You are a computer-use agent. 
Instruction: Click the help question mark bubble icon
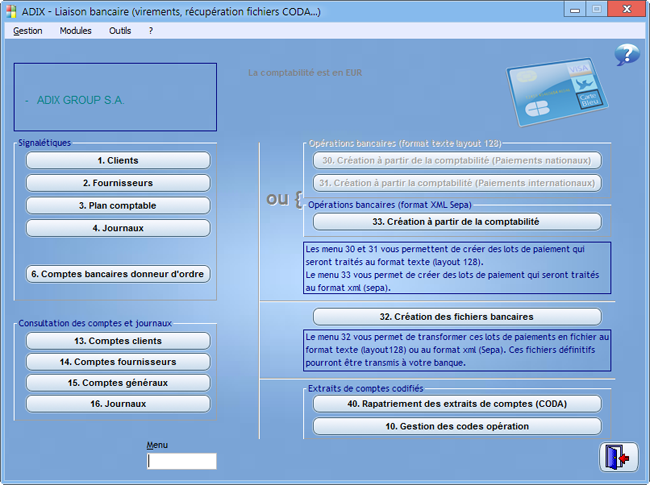point(627,55)
